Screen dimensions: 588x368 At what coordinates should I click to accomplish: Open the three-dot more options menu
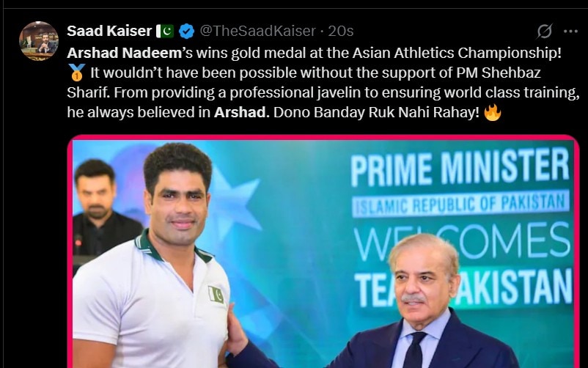click(570, 31)
